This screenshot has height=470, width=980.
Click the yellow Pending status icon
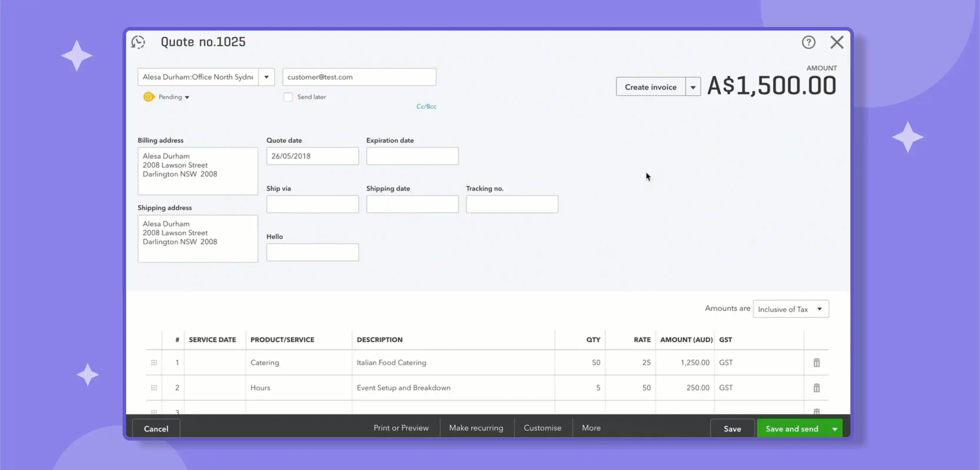pyautogui.click(x=149, y=97)
